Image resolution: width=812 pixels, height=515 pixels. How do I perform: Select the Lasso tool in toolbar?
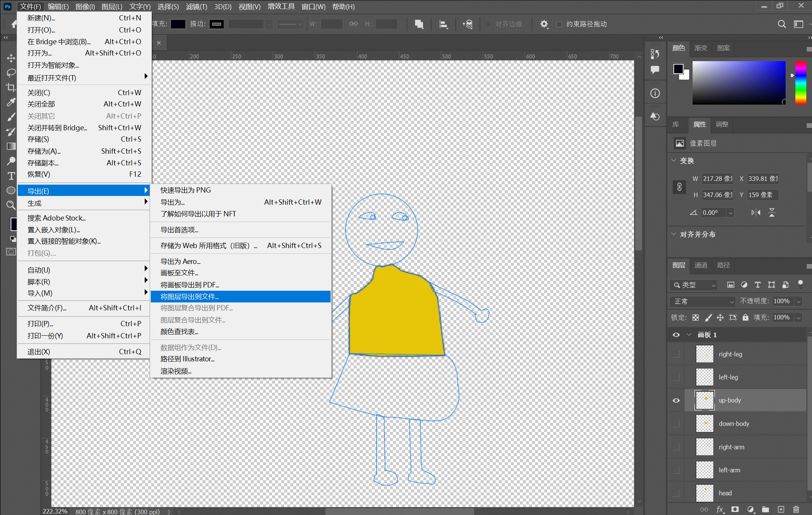click(11, 72)
